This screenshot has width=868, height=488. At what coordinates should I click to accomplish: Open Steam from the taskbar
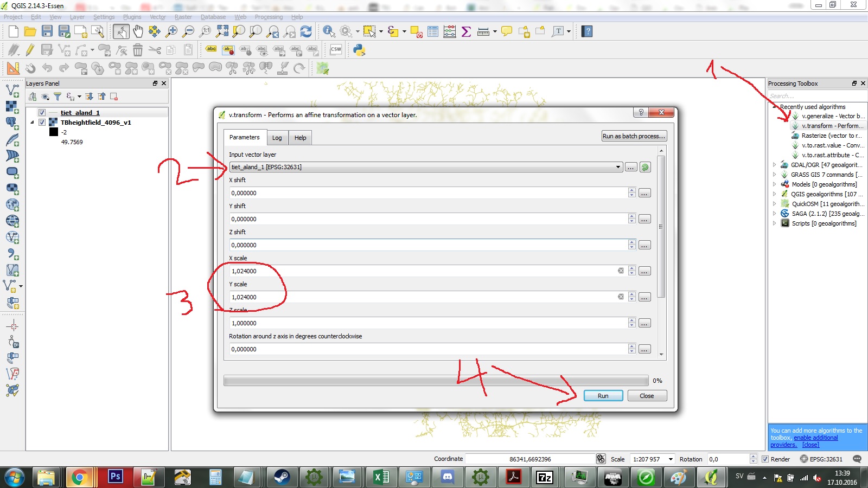pos(281,477)
